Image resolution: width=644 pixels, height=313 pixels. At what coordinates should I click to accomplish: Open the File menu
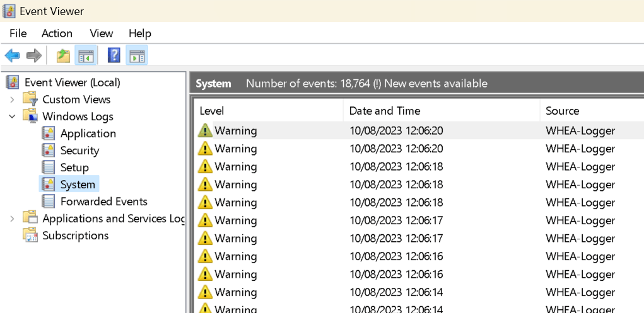point(18,33)
